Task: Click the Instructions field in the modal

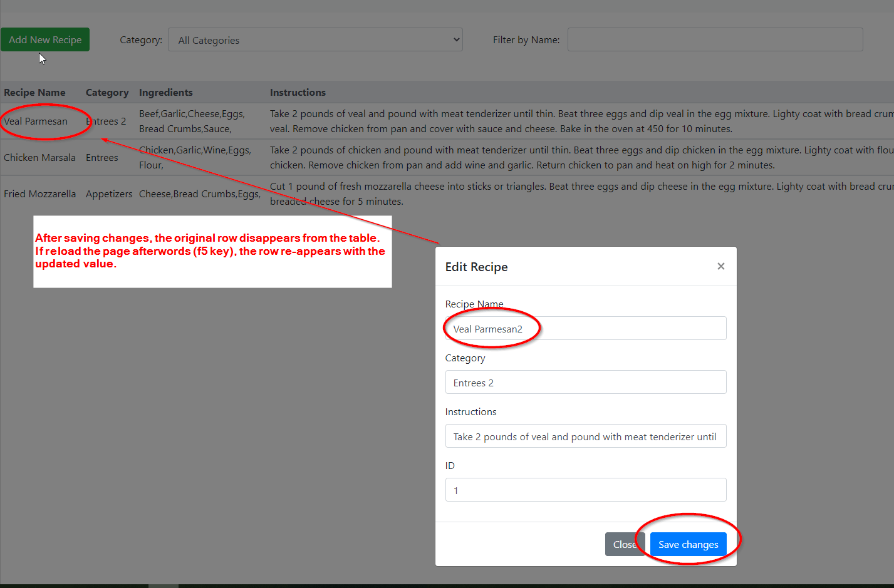Action: tap(585, 436)
